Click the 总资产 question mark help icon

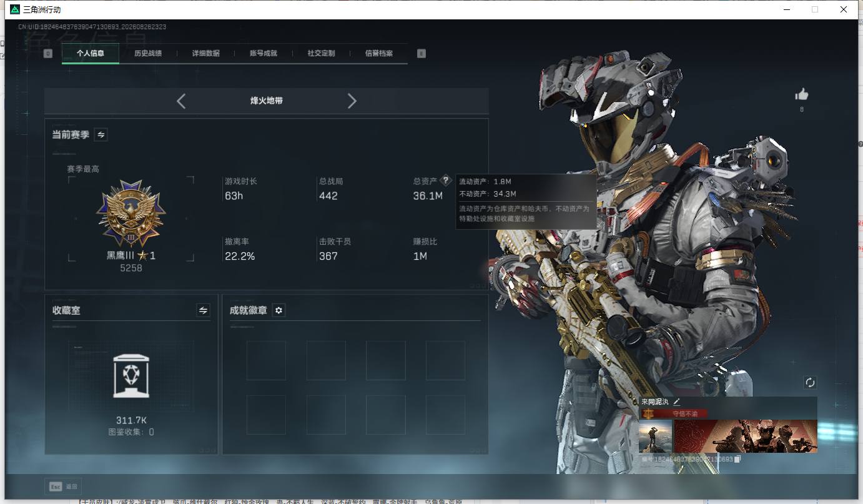[x=445, y=180]
